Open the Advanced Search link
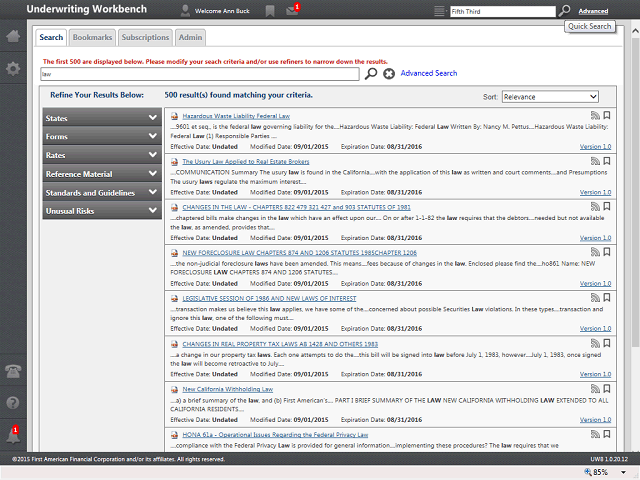Viewport: 640px width, 480px height. point(429,73)
